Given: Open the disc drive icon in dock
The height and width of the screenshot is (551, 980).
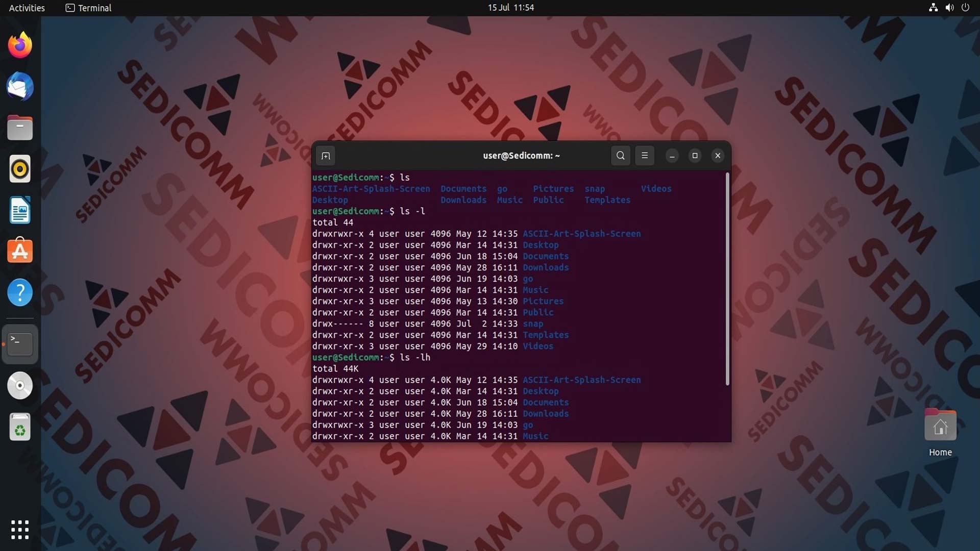Looking at the screenshot, I should 20,386.
